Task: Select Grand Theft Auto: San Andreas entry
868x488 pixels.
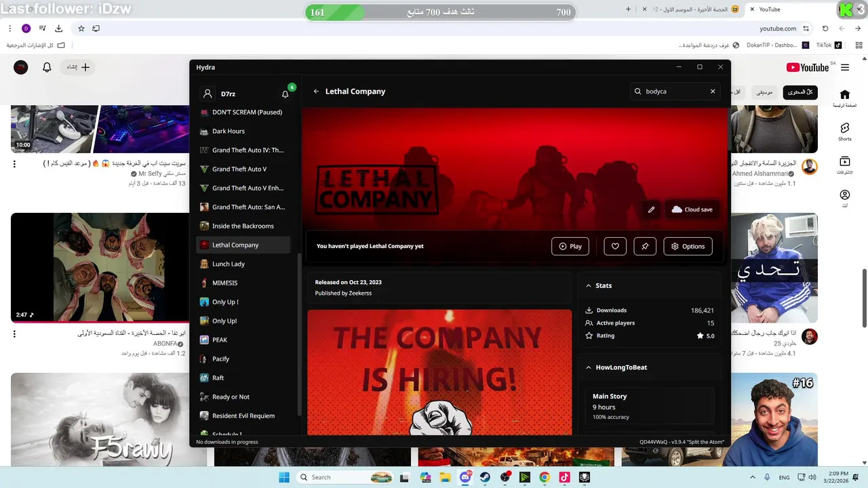Action: [243, 207]
